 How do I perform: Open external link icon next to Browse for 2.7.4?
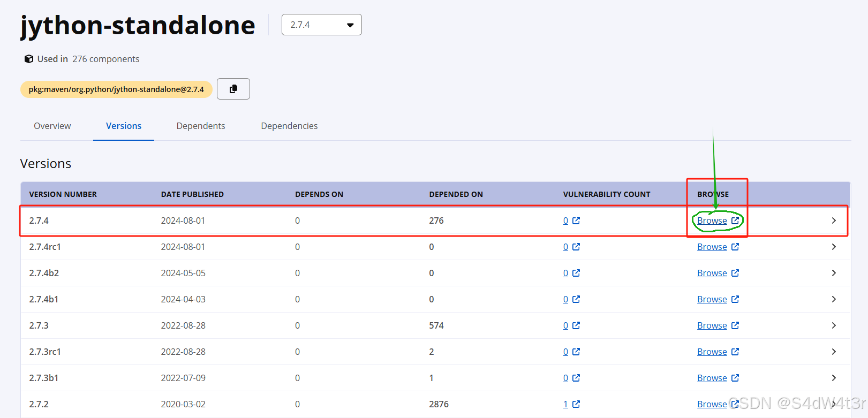coord(735,221)
